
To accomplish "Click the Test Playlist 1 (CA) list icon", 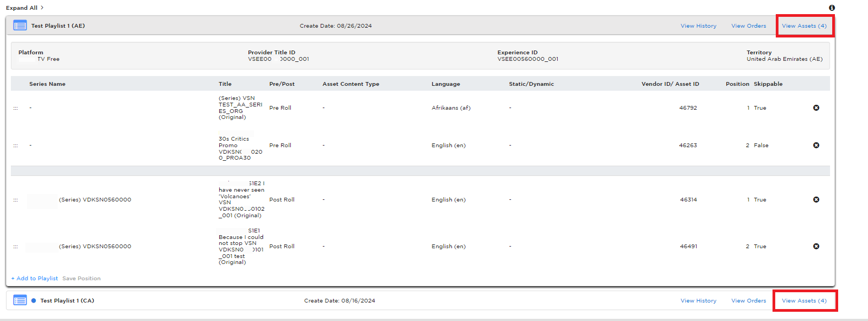I will [20, 300].
